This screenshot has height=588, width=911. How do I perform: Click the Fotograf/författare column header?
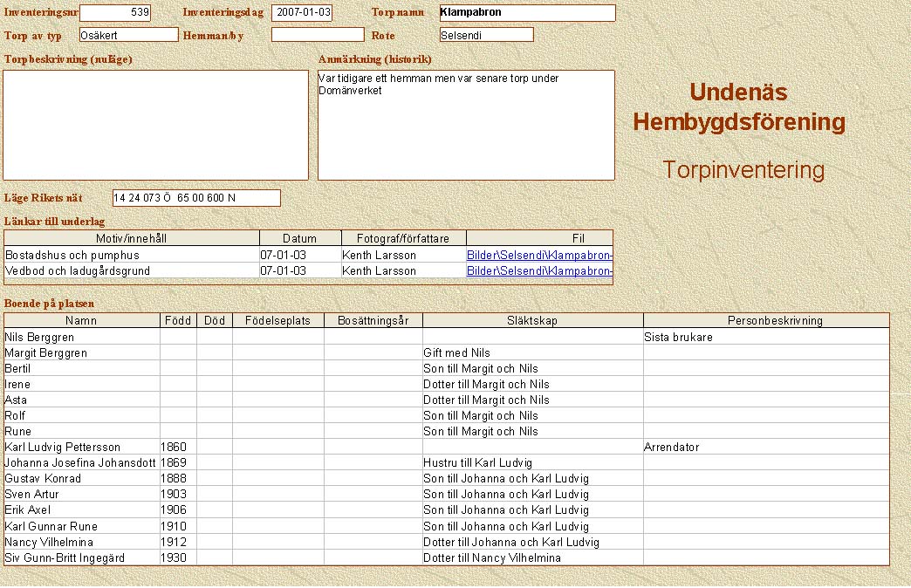[x=402, y=238]
